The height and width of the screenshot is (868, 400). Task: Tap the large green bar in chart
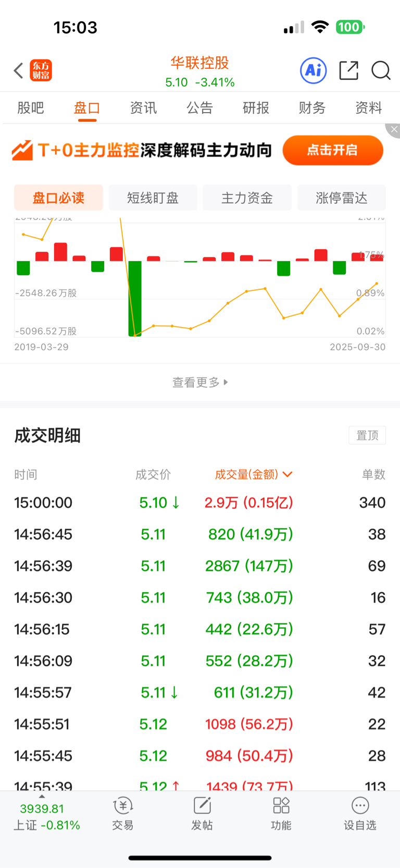point(135,299)
